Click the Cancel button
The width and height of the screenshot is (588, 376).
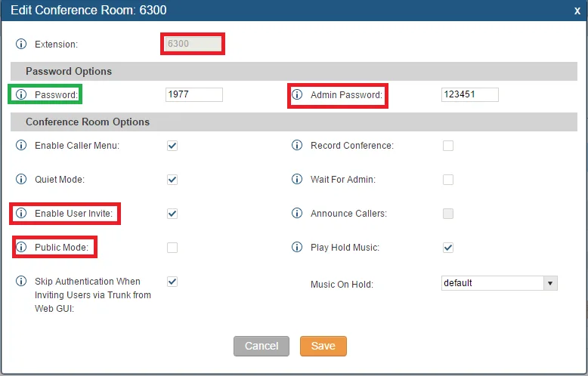(x=262, y=346)
